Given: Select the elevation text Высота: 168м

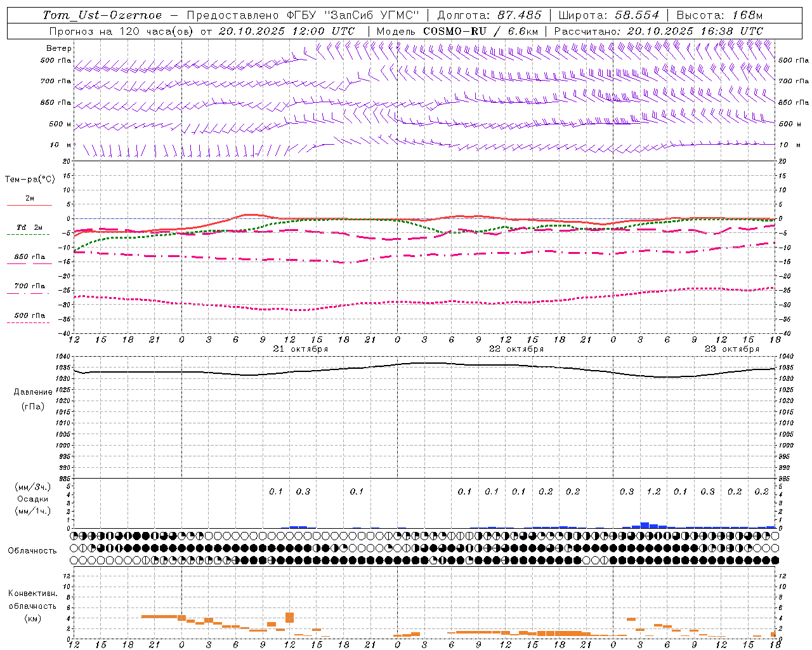Looking at the screenshot, I should [x=720, y=15].
